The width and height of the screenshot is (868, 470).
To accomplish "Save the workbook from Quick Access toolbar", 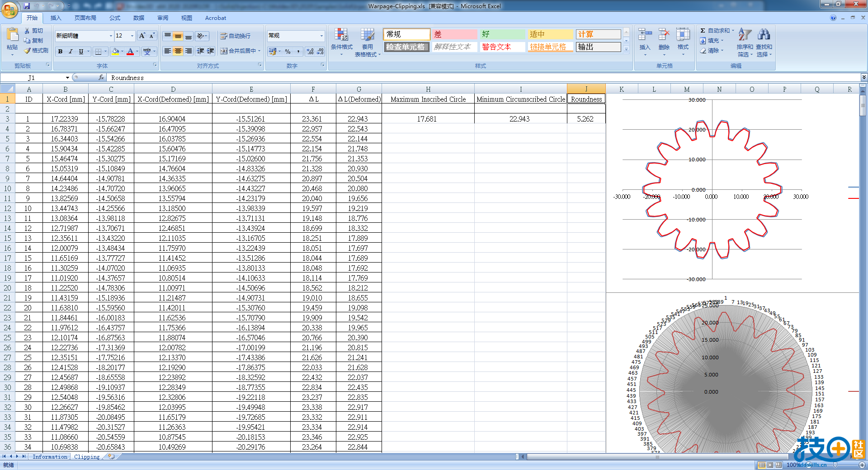I will tap(27, 6).
